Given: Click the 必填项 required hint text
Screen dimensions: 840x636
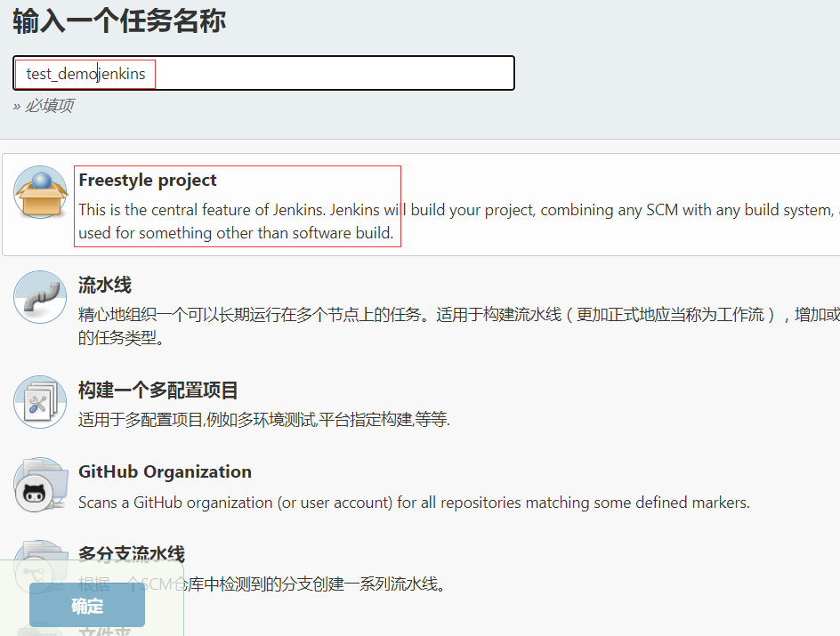Looking at the screenshot, I should [x=44, y=106].
